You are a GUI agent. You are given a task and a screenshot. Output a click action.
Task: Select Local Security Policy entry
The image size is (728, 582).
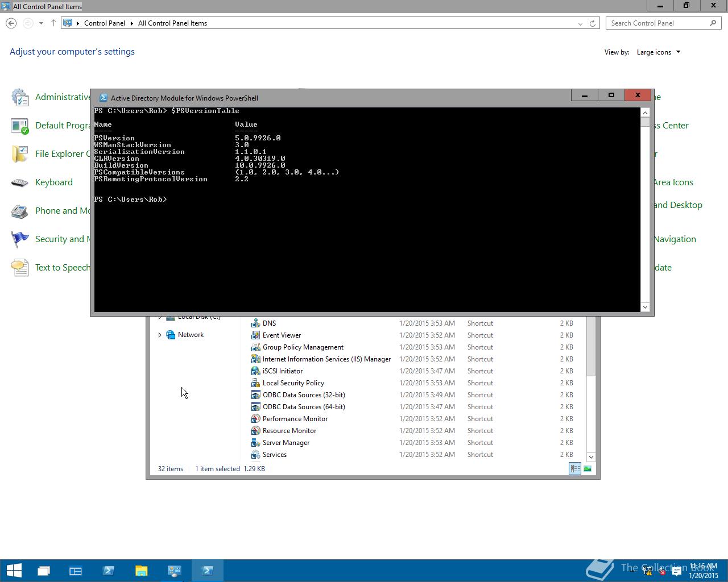pos(293,383)
